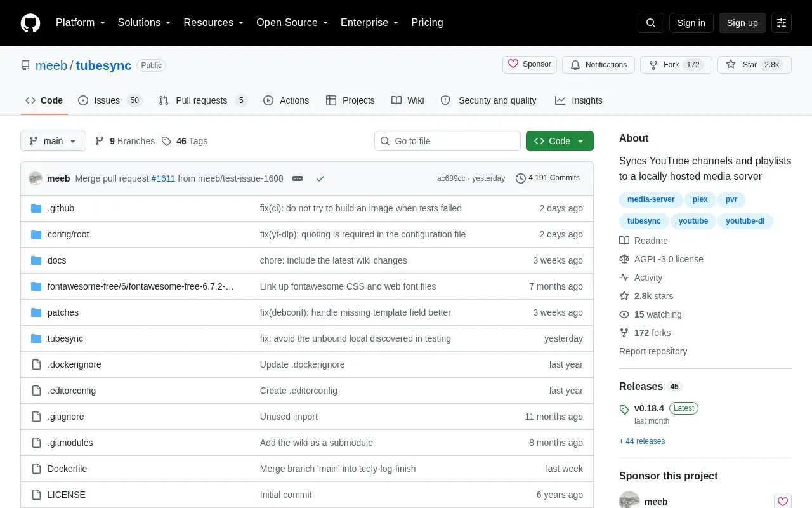Open the Pull requests tab

[x=202, y=100]
